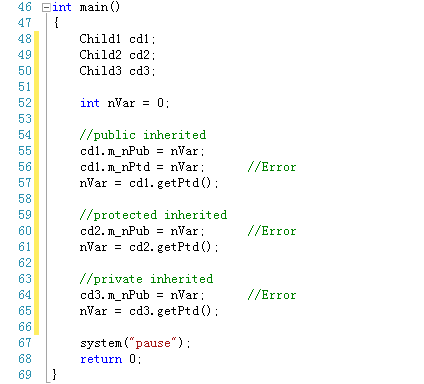Click line number 59
Viewport: 424px width, 384px height.
click(25, 215)
